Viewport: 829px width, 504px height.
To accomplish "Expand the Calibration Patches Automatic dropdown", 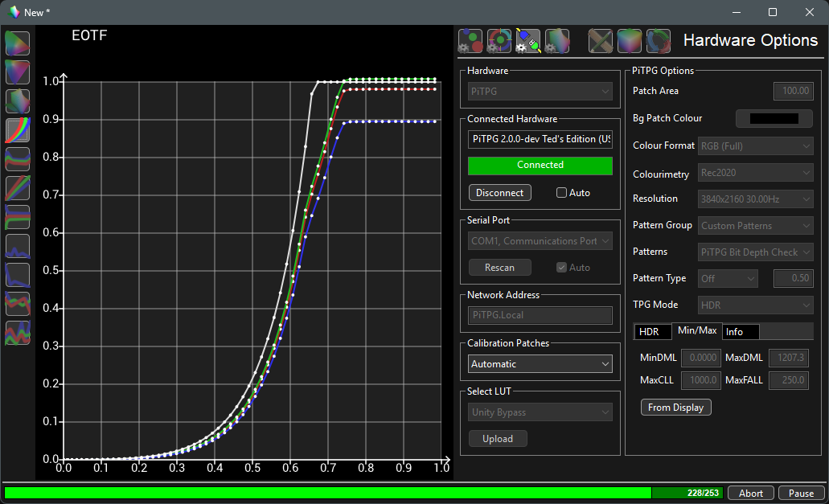I will point(540,364).
